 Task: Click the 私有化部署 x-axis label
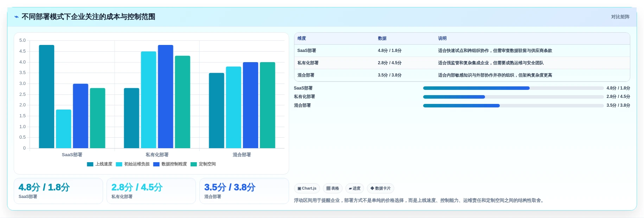(x=157, y=155)
